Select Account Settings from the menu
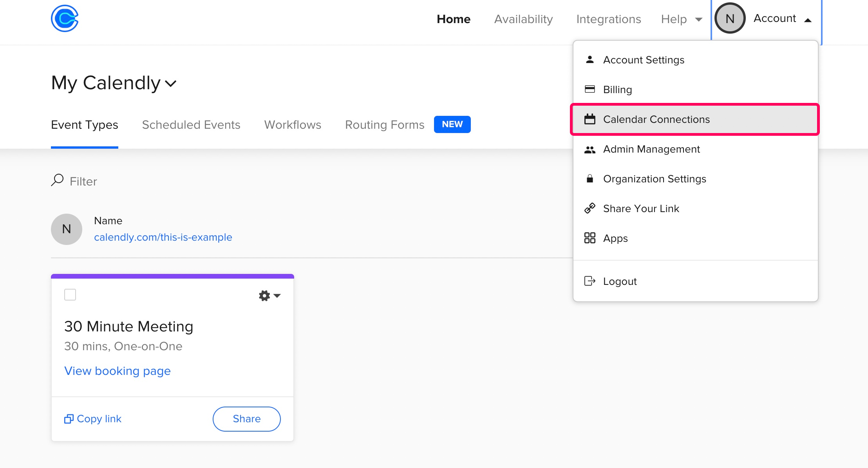Viewport: 868px width, 468px height. (x=695, y=60)
